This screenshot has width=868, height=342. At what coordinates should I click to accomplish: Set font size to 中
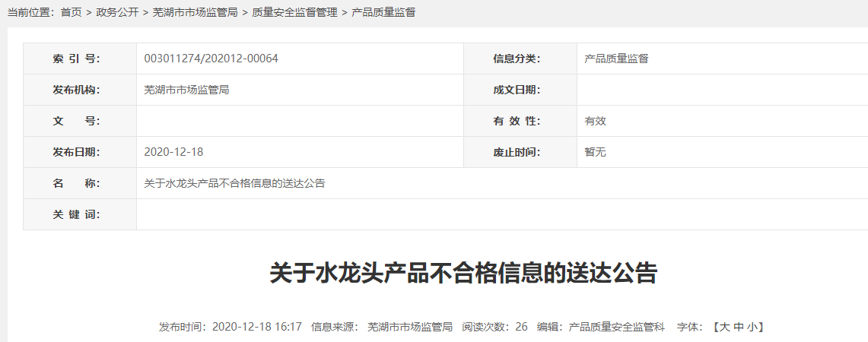[739, 327]
